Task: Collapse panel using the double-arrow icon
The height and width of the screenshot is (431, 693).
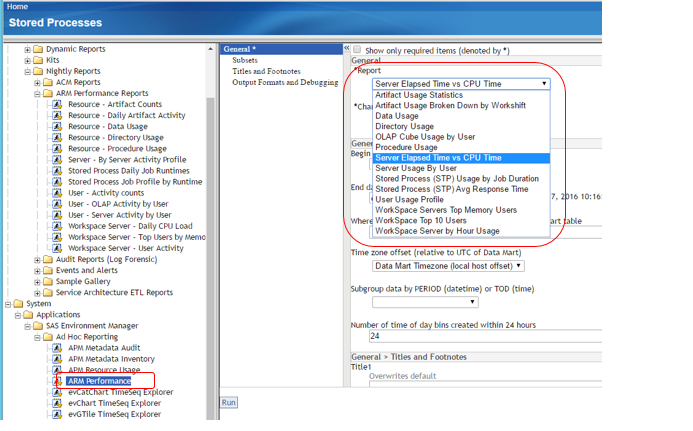Action: (347, 48)
